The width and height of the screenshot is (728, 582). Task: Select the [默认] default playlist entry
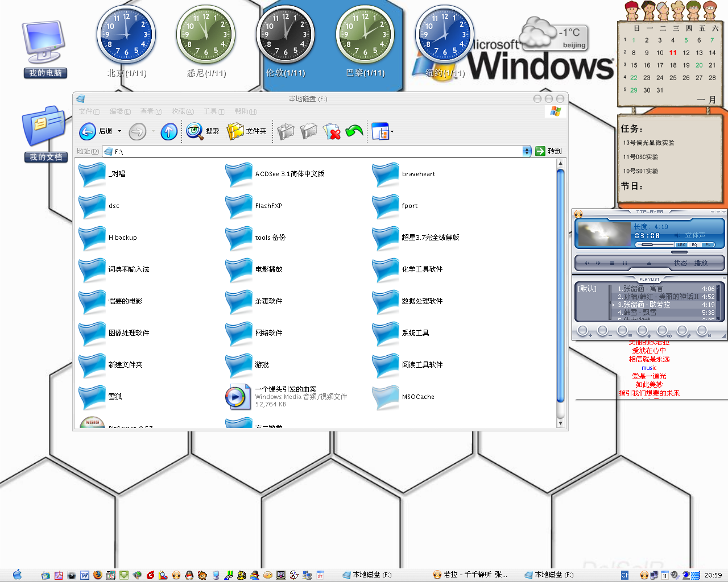[588, 289]
